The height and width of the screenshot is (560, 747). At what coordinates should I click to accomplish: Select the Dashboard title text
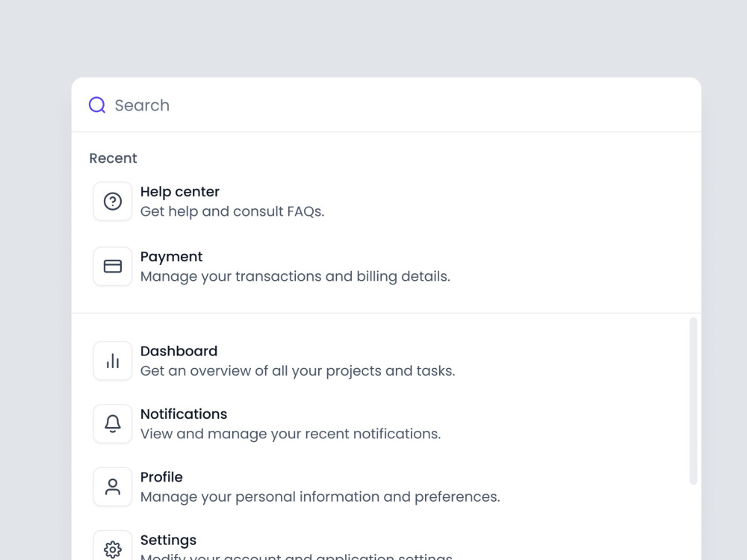coord(179,351)
